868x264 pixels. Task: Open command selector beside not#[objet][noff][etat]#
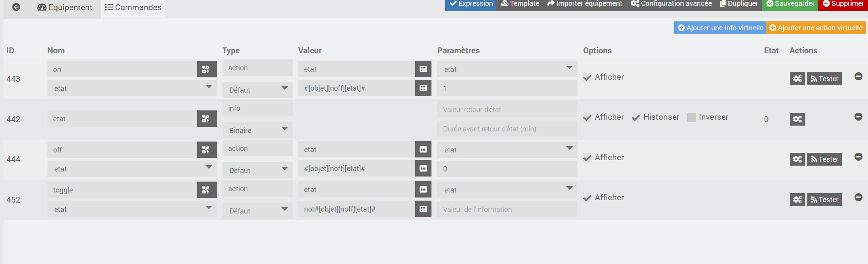click(x=423, y=209)
